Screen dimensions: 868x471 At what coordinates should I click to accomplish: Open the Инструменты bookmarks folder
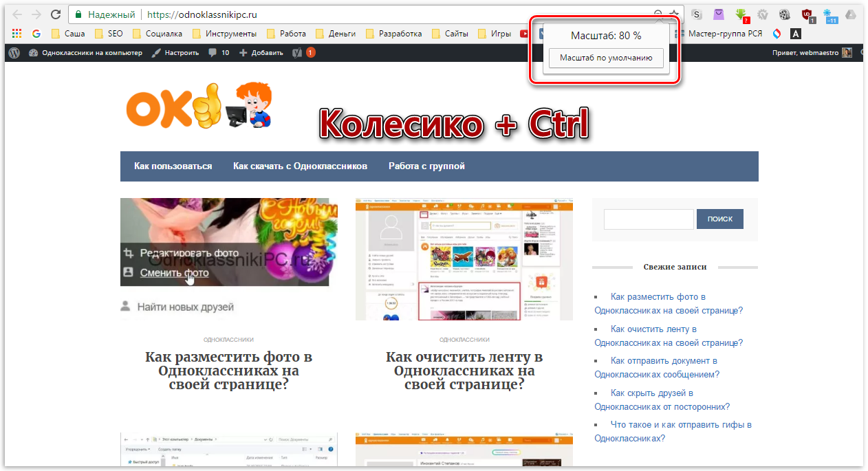point(225,33)
